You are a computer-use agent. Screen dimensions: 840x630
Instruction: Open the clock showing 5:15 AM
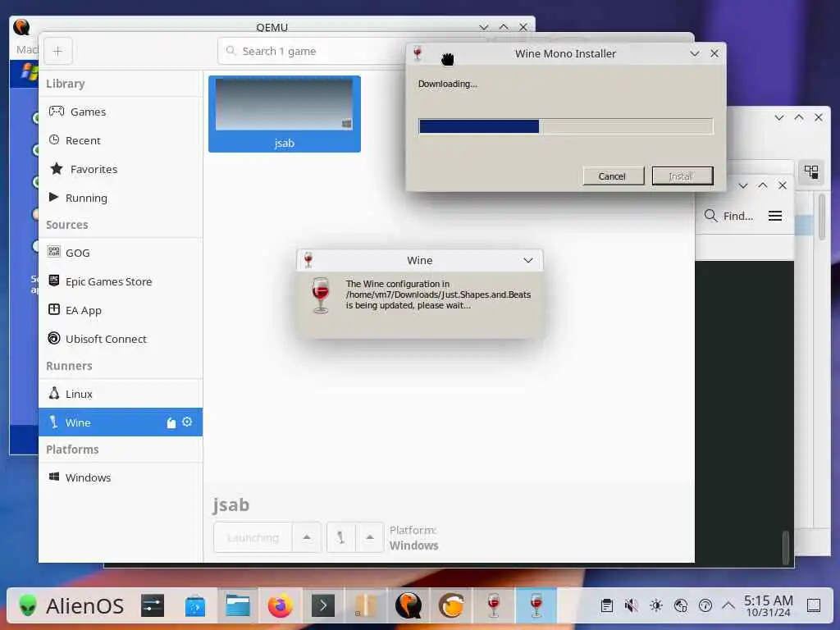tap(769, 606)
